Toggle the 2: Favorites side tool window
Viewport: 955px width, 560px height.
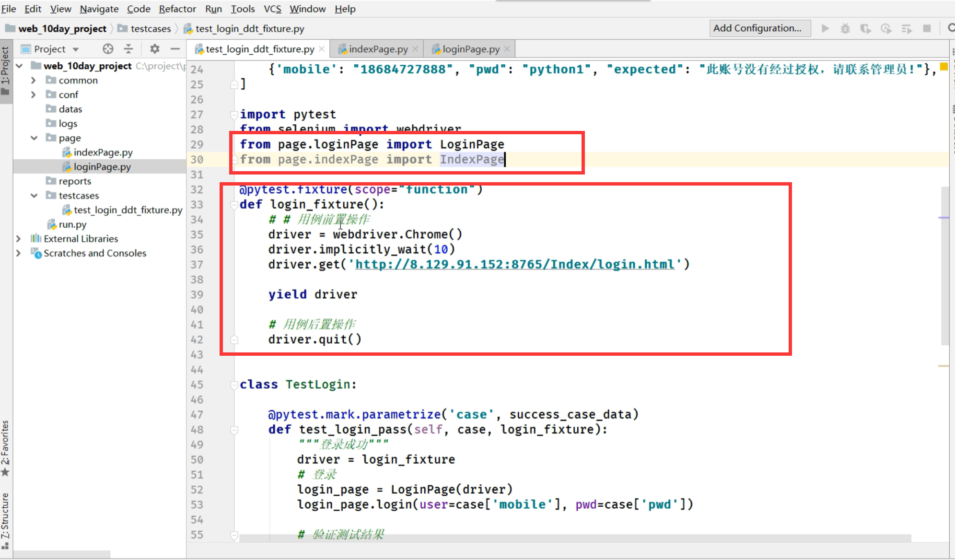click(5, 446)
